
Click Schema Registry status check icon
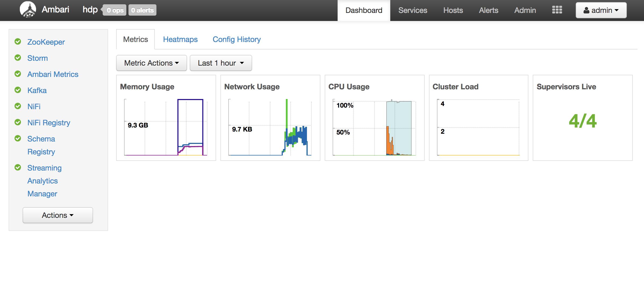[18, 139]
